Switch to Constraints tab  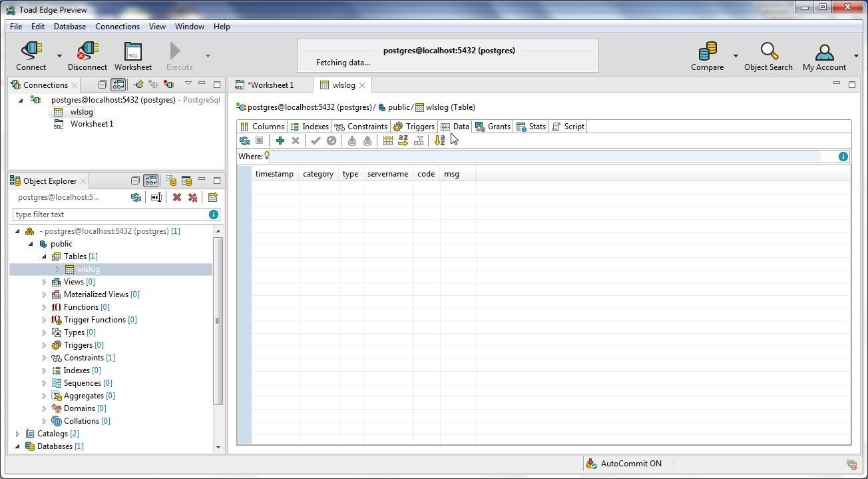click(x=361, y=127)
